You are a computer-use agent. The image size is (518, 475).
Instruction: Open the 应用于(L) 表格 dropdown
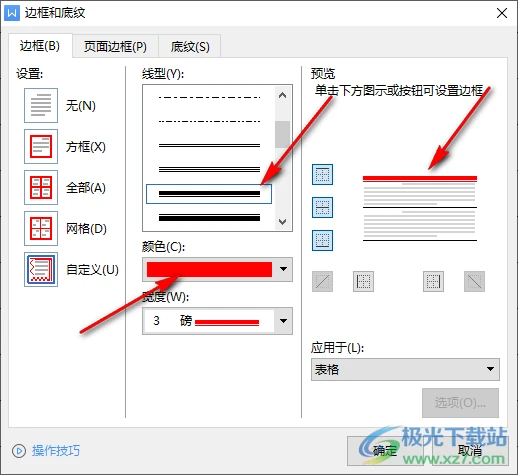[x=405, y=369]
